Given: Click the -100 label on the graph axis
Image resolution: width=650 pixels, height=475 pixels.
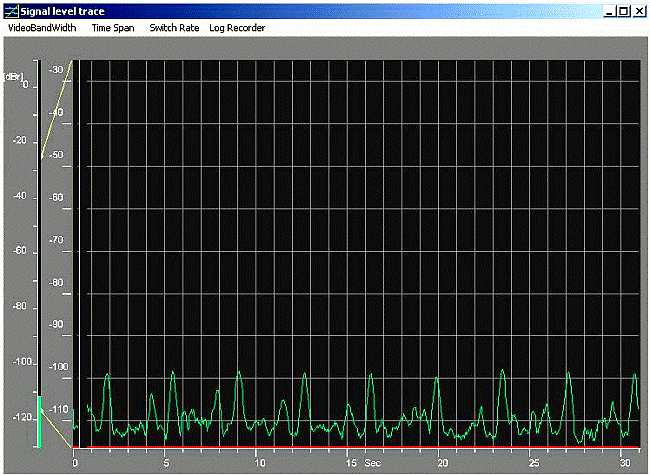Looking at the screenshot, I should (58, 367).
